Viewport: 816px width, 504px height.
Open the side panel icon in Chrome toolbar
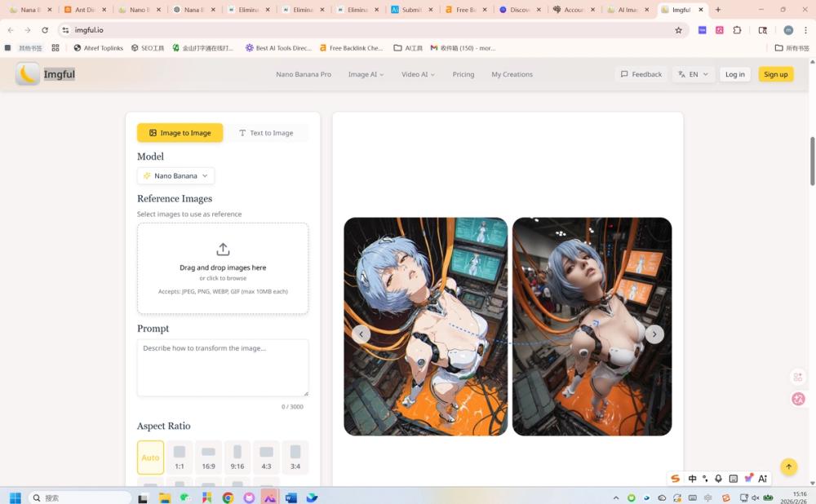tap(762, 30)
